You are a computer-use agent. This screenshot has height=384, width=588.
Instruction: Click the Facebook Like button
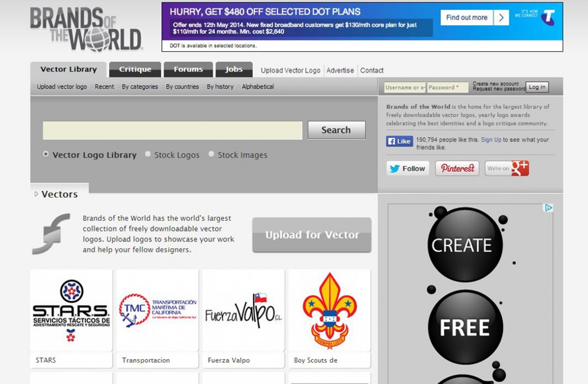[x=400, y=141]
